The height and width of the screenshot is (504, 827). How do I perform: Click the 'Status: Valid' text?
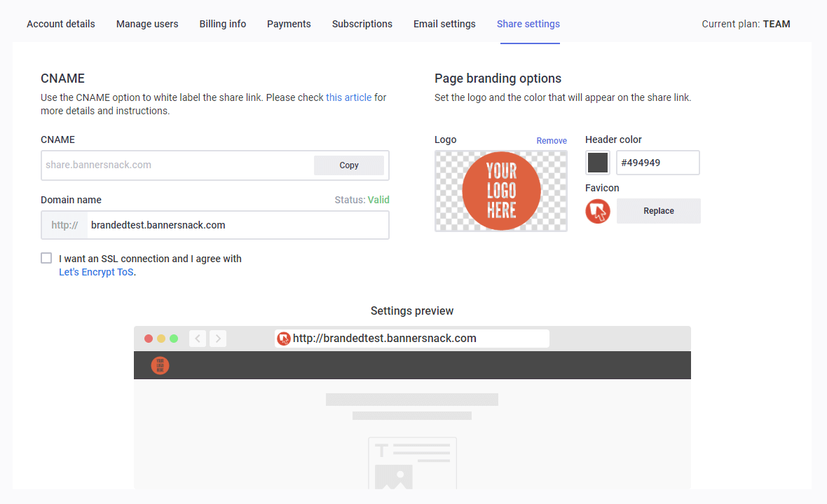coord(362,200)
